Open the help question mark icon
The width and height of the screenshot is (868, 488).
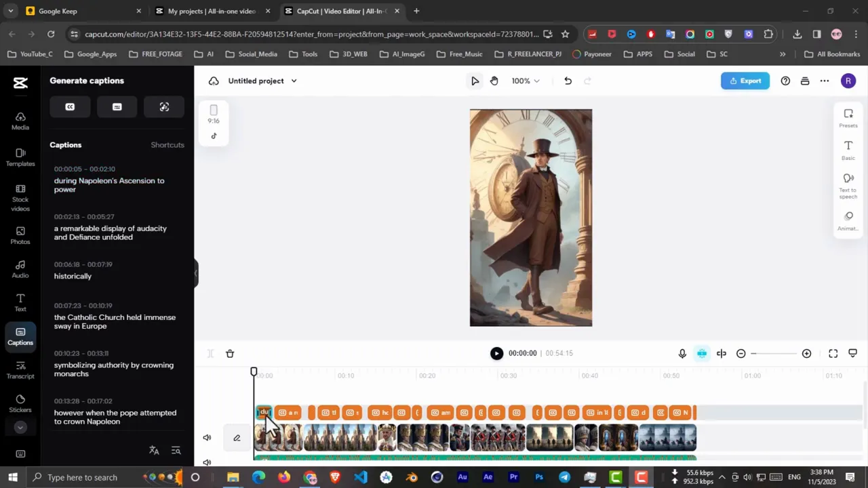[x=785, y=81]
